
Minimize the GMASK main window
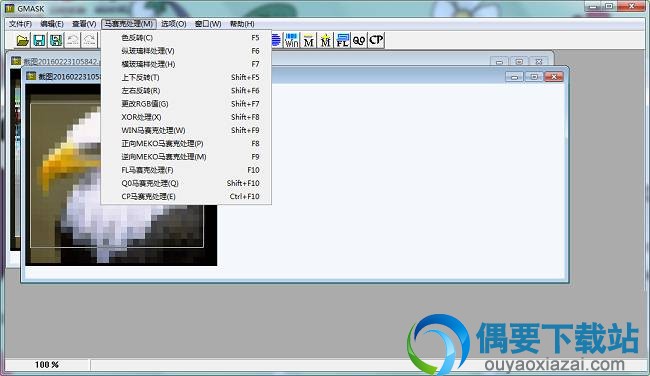coord(593,6)
